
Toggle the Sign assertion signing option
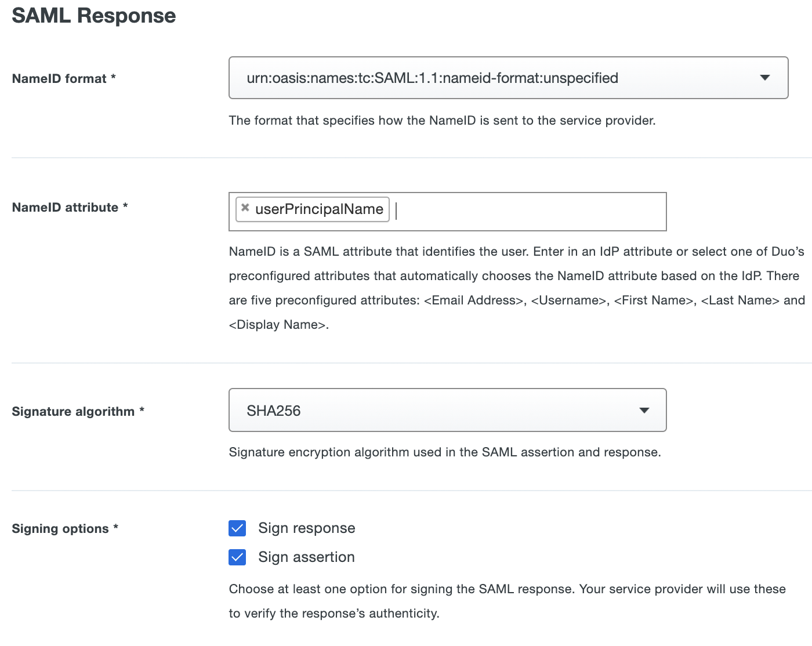tap(237, 557)
